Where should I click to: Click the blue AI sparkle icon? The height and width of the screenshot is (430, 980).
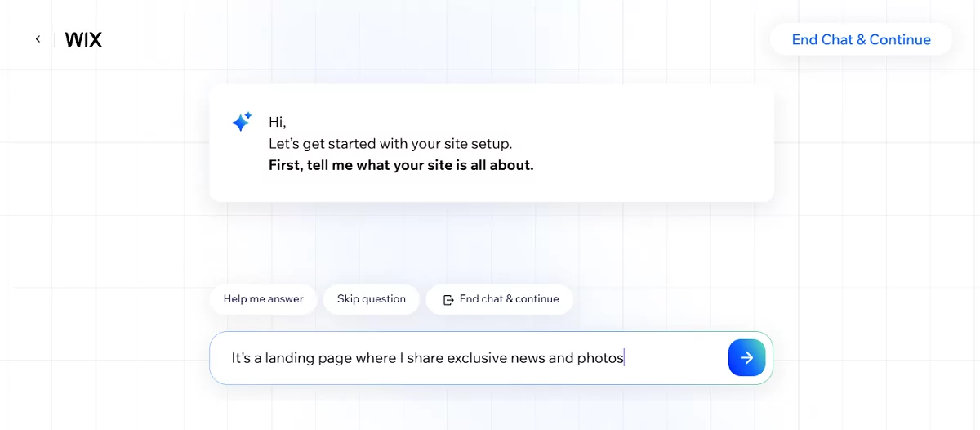pos(242,122)
